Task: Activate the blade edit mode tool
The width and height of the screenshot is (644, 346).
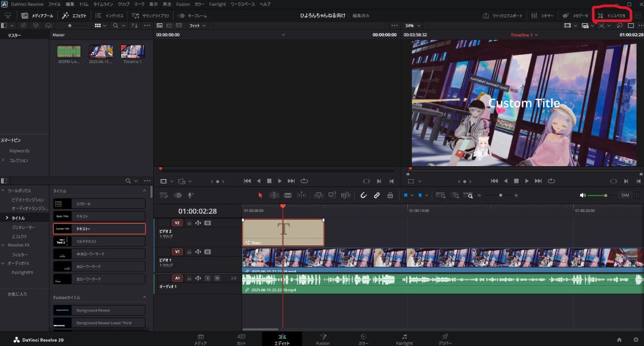Action: click(x=287, y=195)
